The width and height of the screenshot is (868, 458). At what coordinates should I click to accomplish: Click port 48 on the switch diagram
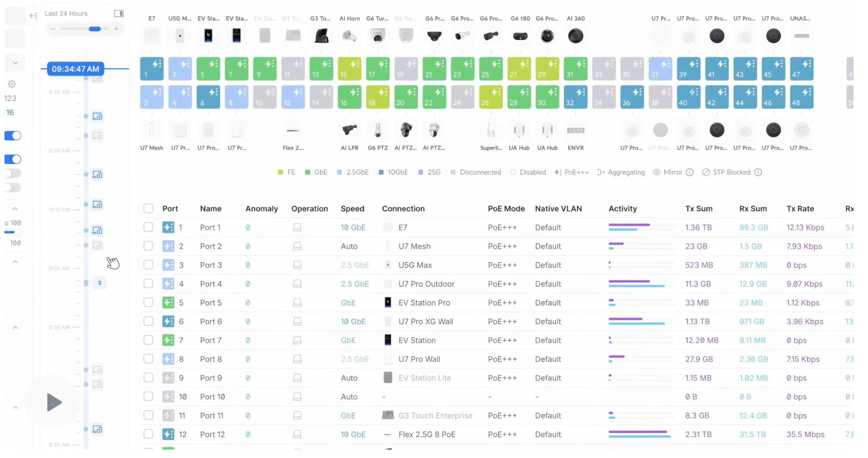pos(801,97)
